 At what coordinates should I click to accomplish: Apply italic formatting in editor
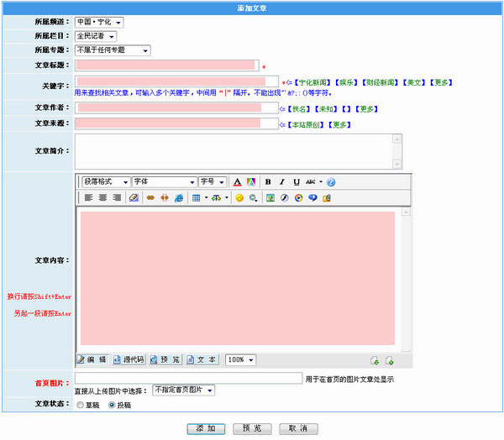281,182
